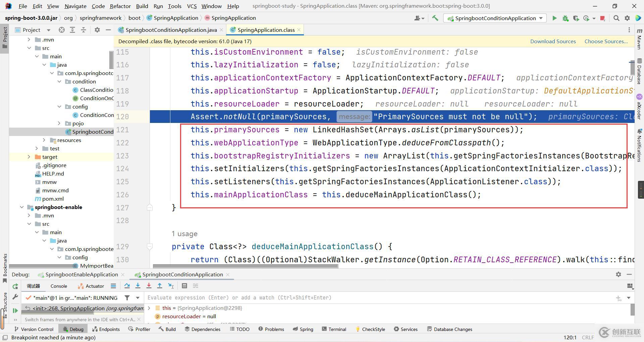Open the JetBrains code-with-me colorful icon

638,18
